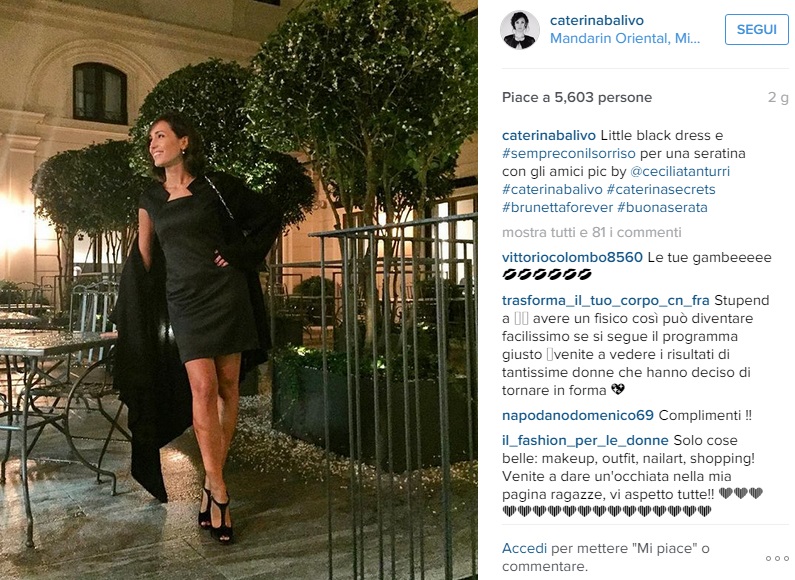Screen dimensions: 795x580
Task: Open #buonaserata hashtag
Action: tap(662, 207)
